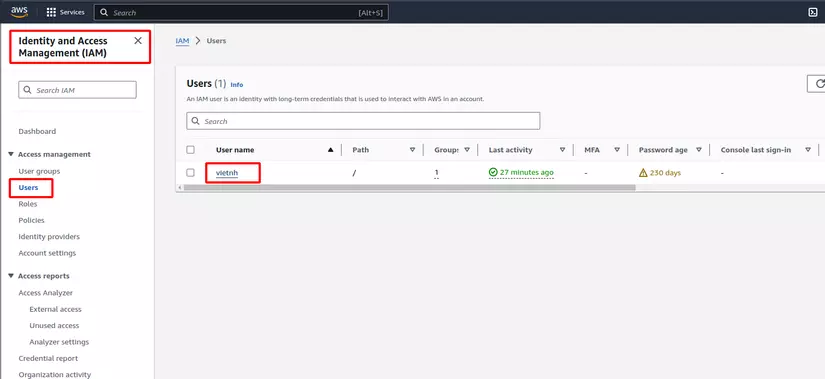Open Credential report in the sidebar
Screen dimensions: 825x379
point(48,358)
